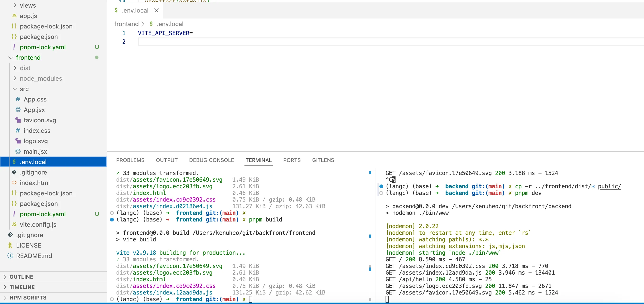This screenshot has height=304, width=644.
Task: Select the TERMINAL panel tab
Action: (258, 160)
